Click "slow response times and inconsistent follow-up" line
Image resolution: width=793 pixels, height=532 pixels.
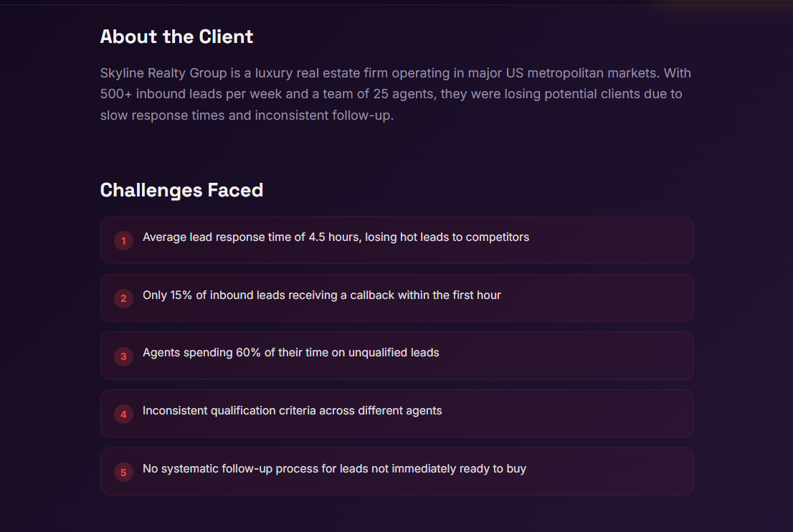247,115
